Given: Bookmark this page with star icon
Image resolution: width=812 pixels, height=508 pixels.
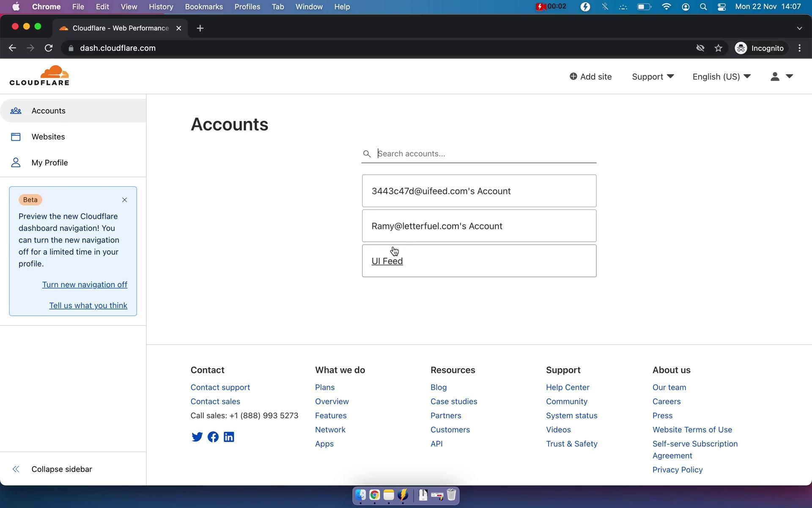Looking at the screenshot, I should coord(718,48).
